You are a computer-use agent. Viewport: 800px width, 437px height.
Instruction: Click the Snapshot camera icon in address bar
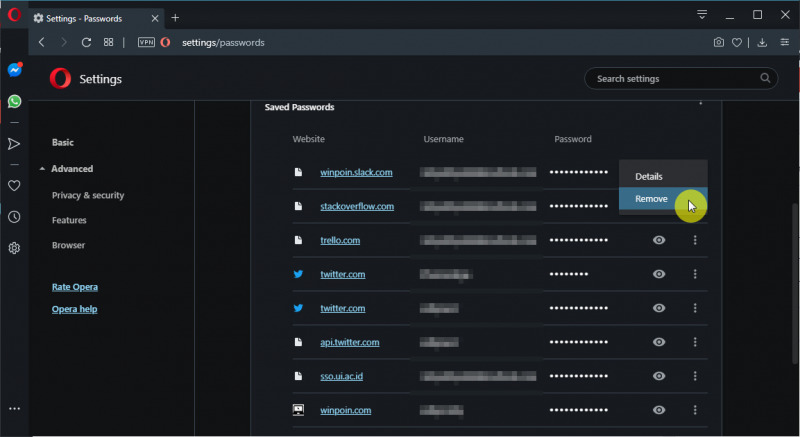click(719, 43)
